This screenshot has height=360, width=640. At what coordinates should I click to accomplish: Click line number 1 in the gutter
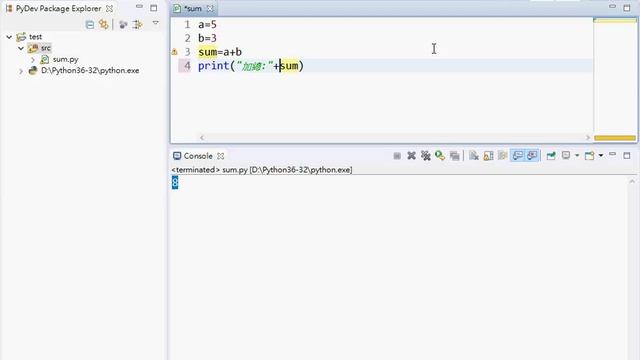[187, 25]
